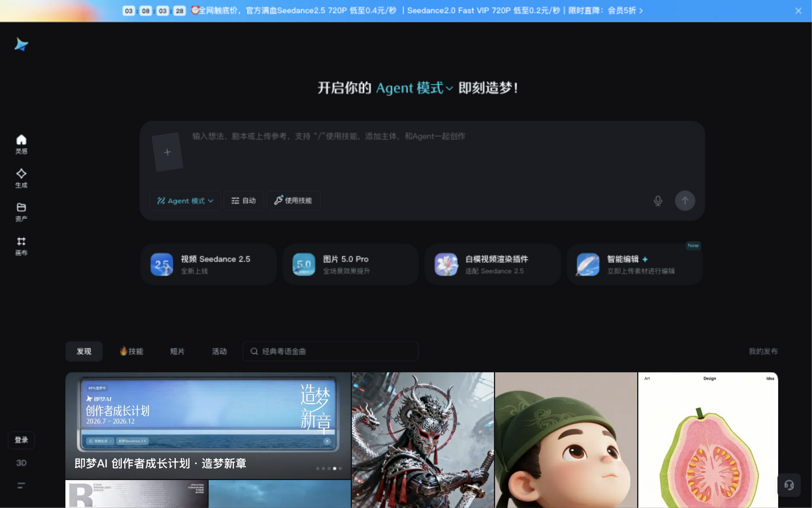Image resolution: width=812 pixels, height=508 pixels.
Task: Open the 资产 folder sidebar item
Action: pos(21,212)
